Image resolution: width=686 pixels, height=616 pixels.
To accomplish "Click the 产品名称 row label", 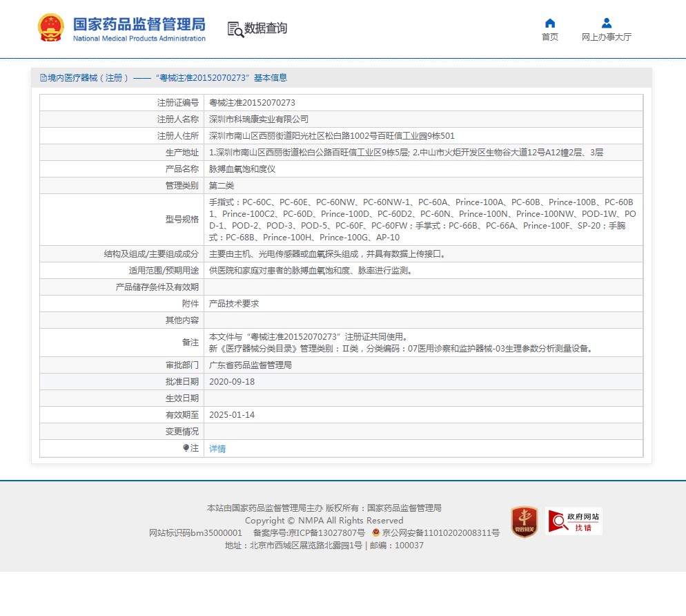I will tap(182, 169).
